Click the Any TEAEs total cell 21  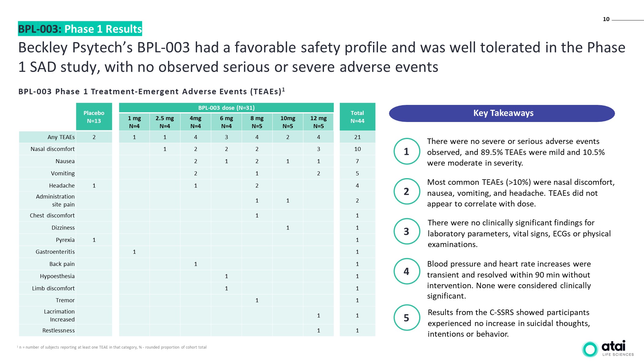(x=357, y=137)
